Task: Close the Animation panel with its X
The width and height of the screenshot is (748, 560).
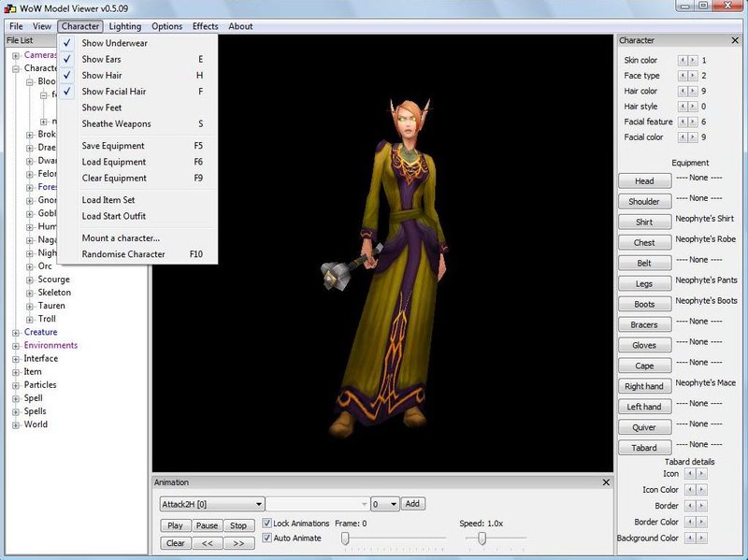Action: (x=607, y=482)
